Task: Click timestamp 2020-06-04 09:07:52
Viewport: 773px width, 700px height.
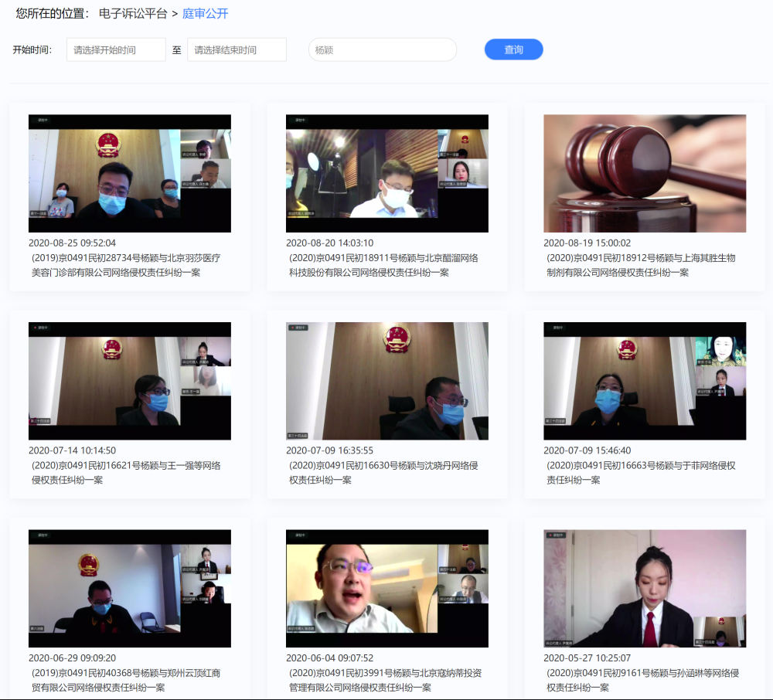Action: click(330, 658)
